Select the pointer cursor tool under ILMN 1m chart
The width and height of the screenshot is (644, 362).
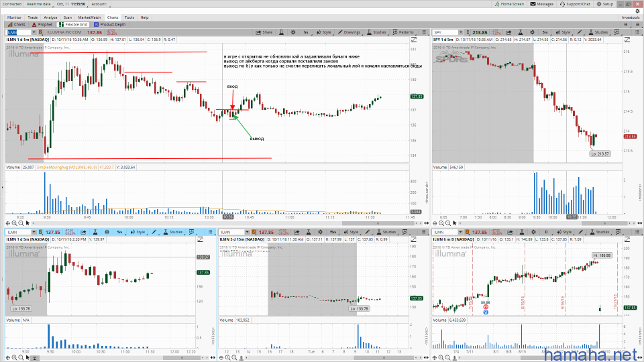click(28, 223)
